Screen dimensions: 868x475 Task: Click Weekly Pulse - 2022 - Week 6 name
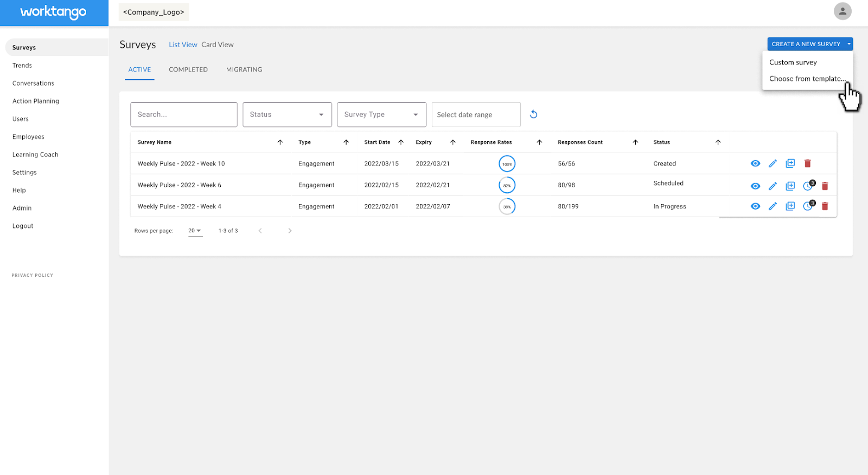(179, 185)
